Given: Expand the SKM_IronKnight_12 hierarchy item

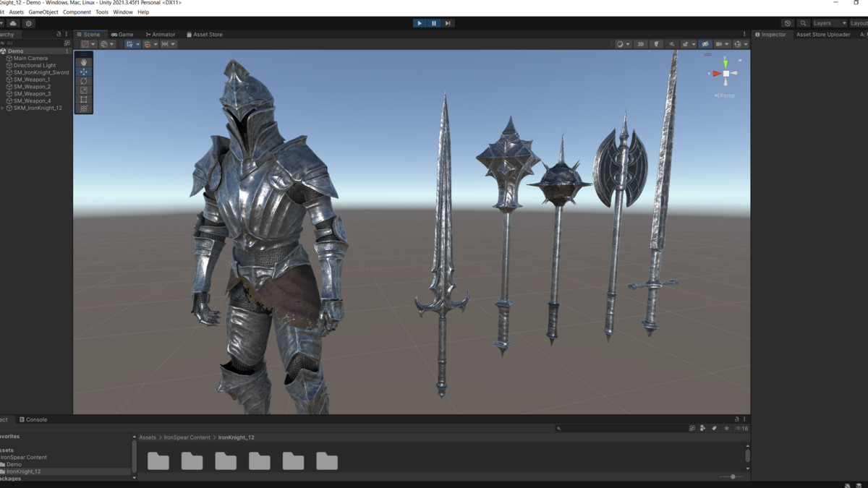Looking at the screenshot, I should pyautogui.click(x=3, y=108).
